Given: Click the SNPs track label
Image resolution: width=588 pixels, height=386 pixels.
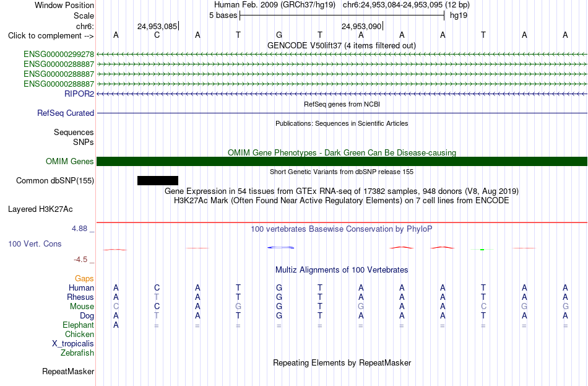Looking at the screenshot, I should [x=84, y=143].
